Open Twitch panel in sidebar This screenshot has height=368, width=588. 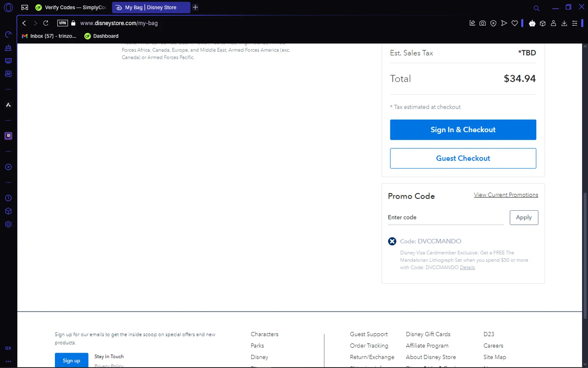click(8, 136)
